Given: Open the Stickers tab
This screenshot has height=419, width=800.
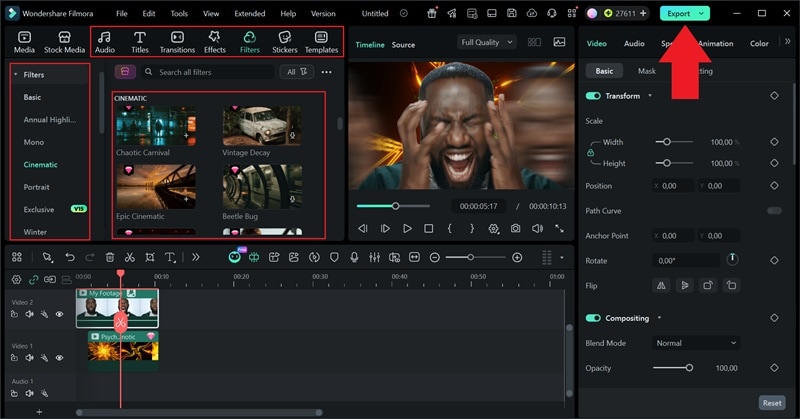Looking at the screenshot, I should point(285,42).
